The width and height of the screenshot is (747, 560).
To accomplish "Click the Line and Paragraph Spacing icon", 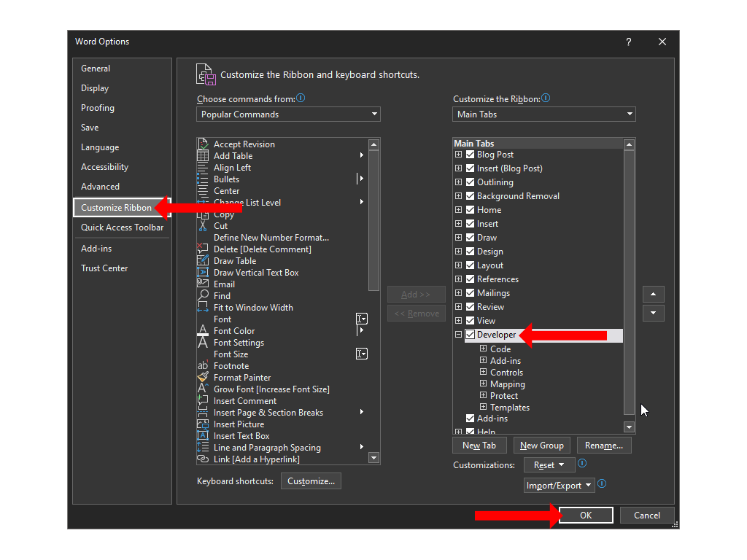I will (x=203, y=447).
